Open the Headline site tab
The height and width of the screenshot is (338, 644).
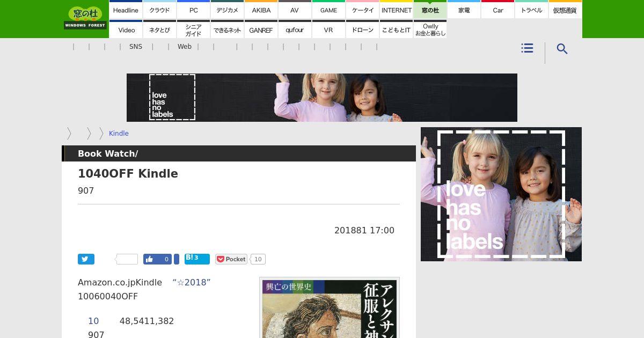click(x=126, y=10)
